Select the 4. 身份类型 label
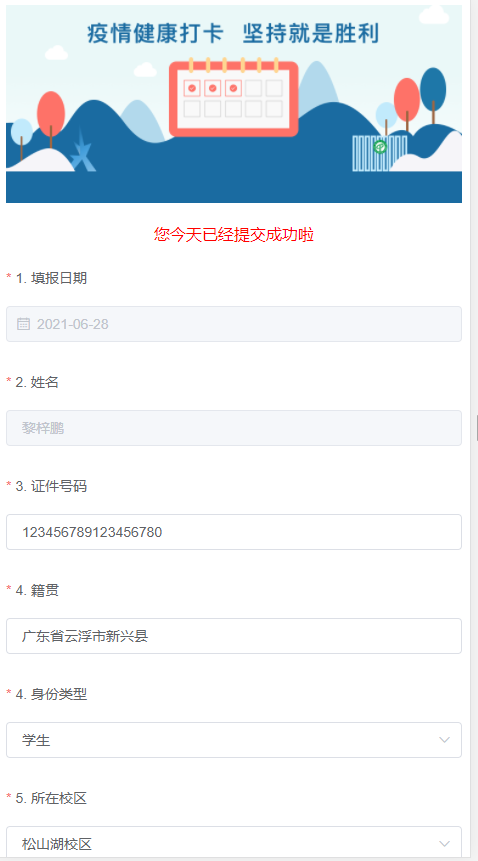This screenshot has width=478, height=861. 51,694
